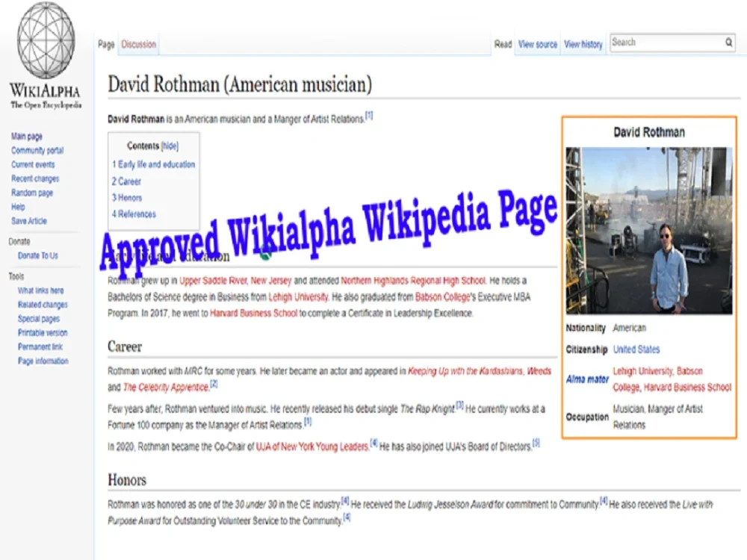Open Printable version link
This screenshot has height=560, width=747.
tap(43, 333)
